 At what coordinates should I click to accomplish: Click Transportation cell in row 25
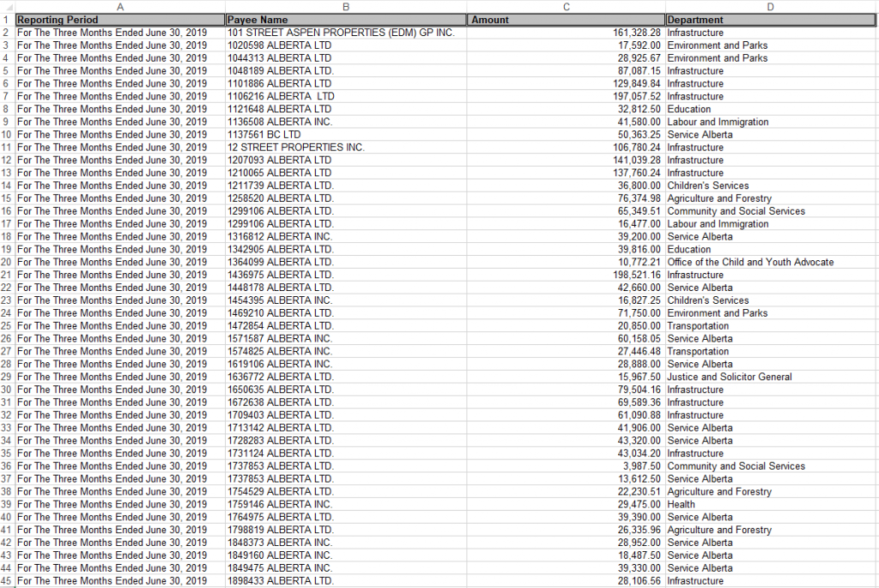point(770,325)
